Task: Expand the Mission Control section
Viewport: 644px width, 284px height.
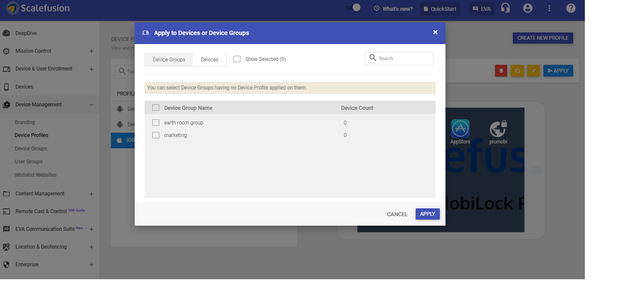Action: 92,51
